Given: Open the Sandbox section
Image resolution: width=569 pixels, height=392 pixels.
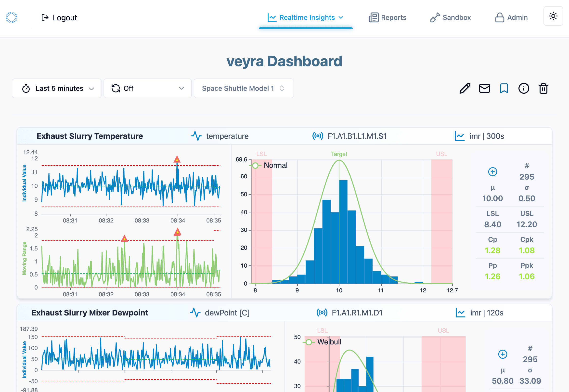Looking at the screenshot, I should pyautogui.click(x=450, y=18).
